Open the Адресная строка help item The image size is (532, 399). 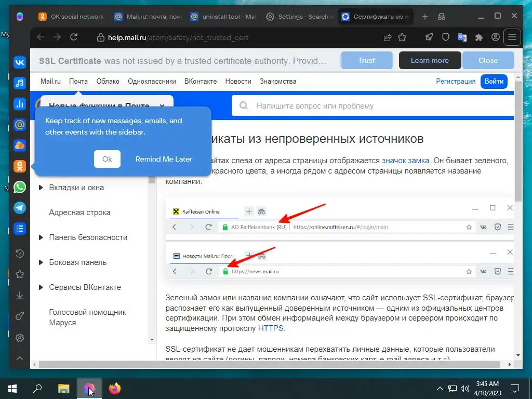coord(79,212)
